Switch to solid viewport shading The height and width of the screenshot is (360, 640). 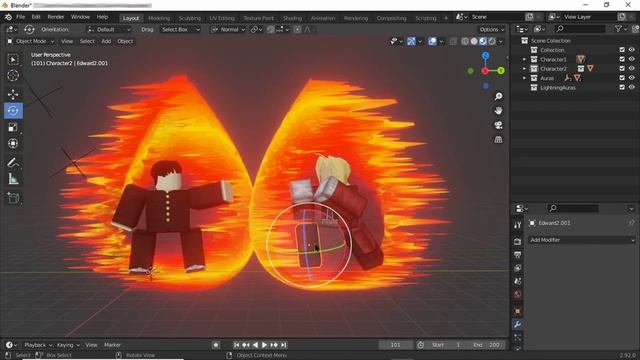[474, 41]
